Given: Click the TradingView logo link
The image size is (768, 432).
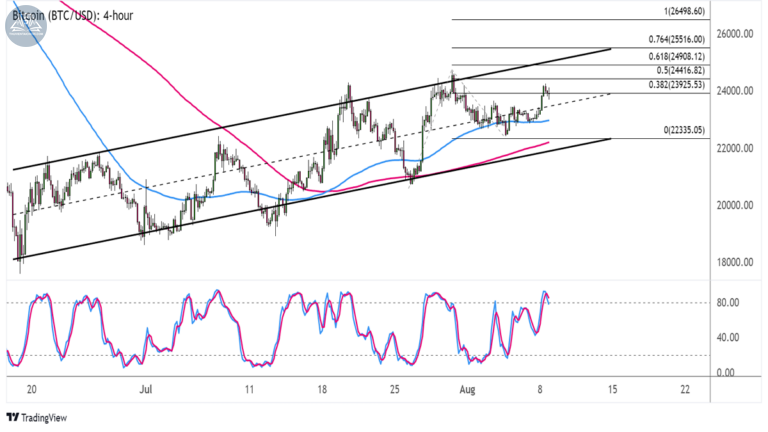Looking at the screenshot, I should pyautogui.click(x=37, y=418).
